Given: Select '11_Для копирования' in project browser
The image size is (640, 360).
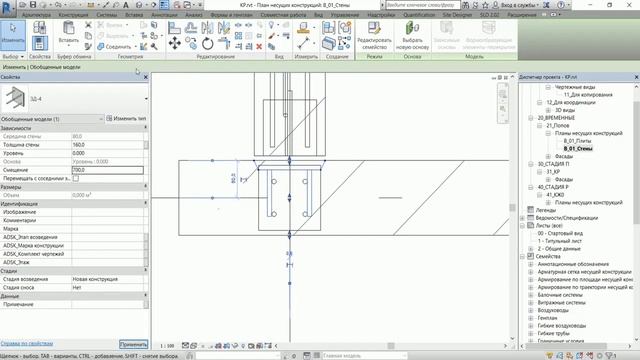Looking at the screenshot, I should [588, 95].
